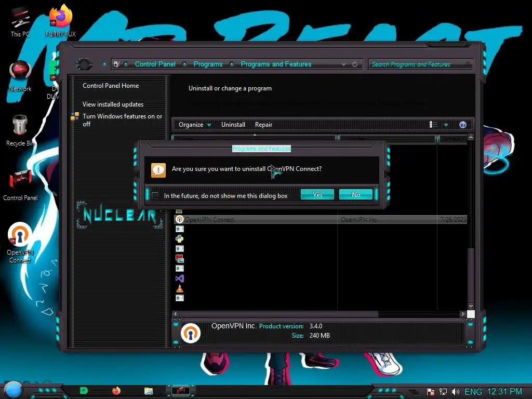Select the VLC cone icon in list

[x=179, y=288]
